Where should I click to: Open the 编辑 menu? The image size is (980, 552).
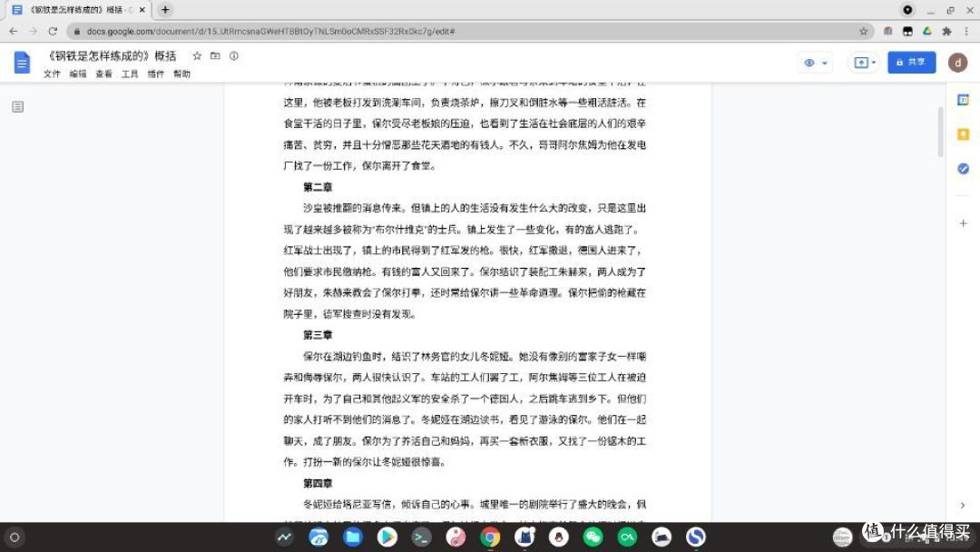click(x=78, y=74)
